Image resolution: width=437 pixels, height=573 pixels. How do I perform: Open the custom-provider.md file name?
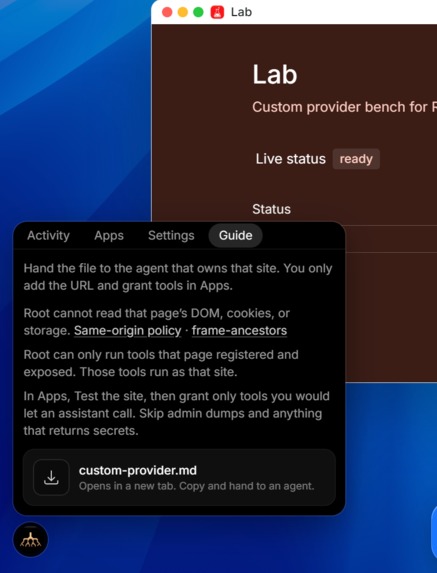(138, 470)
